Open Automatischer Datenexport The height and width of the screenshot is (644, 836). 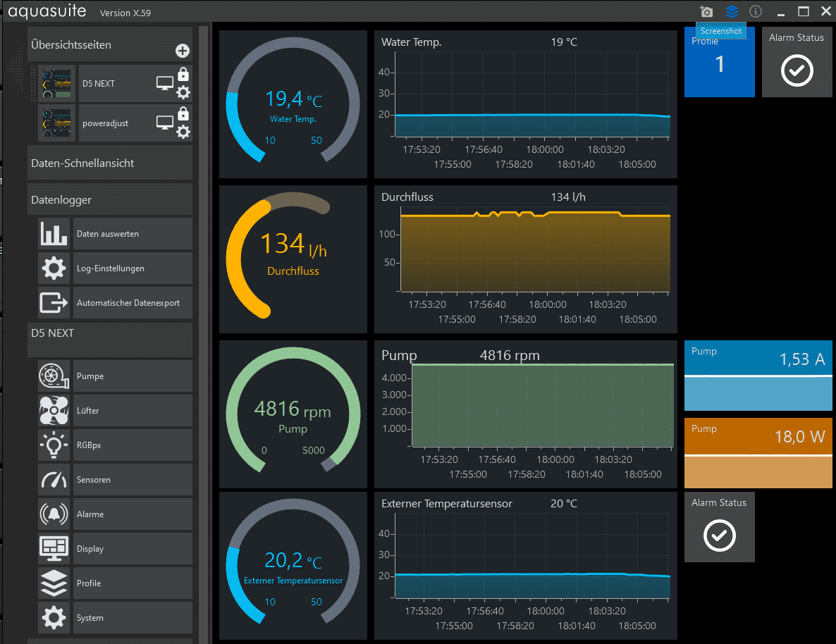click(x=133, y=303)
